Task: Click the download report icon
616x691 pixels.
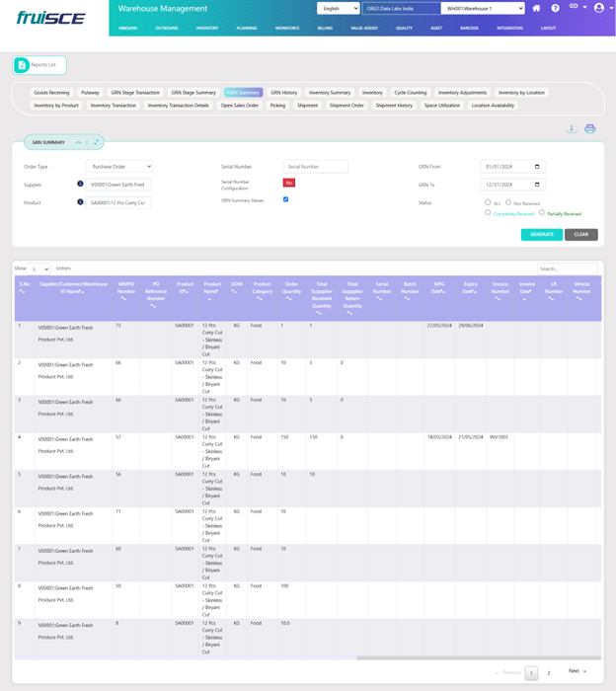Action: pos(571,129)
